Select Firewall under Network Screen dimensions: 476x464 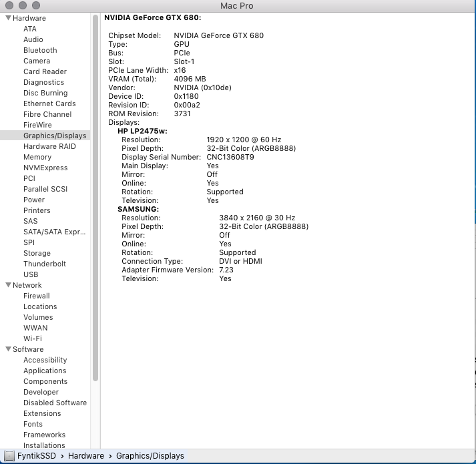(37, 296)
